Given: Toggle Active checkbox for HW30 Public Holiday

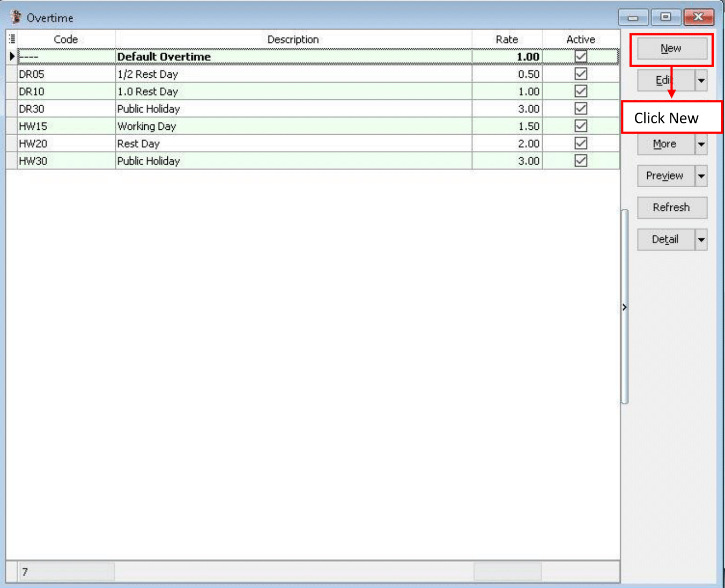Looking at the screenshot, I should 581,161.
